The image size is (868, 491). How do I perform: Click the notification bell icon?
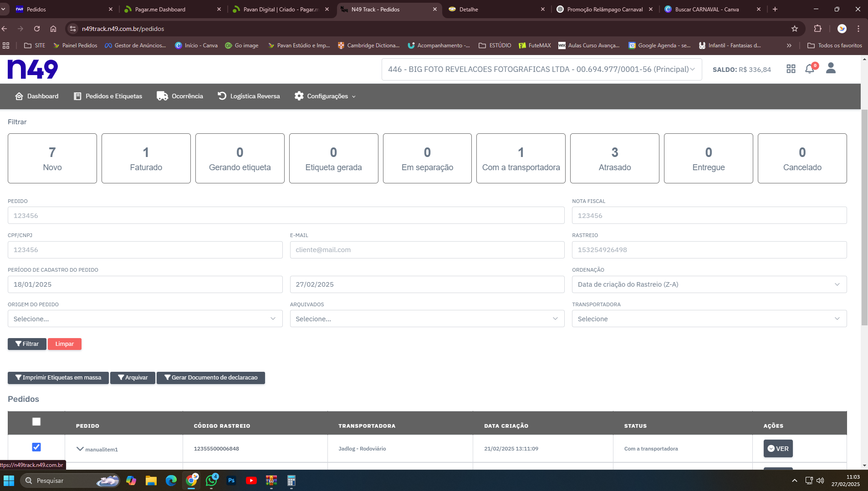[809, 69]
